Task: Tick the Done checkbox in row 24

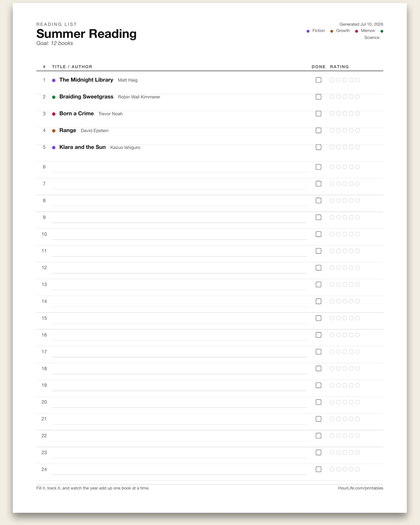Action: point(318,469)
